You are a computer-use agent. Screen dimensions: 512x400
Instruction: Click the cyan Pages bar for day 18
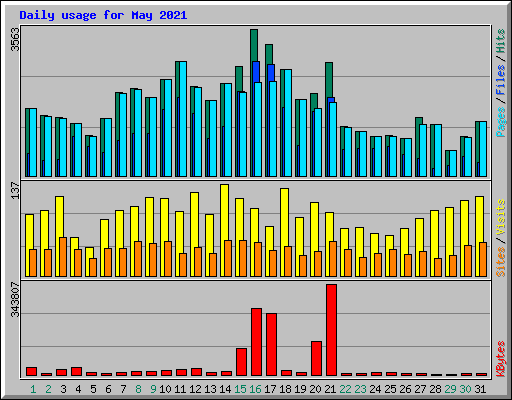pos(288,123)
